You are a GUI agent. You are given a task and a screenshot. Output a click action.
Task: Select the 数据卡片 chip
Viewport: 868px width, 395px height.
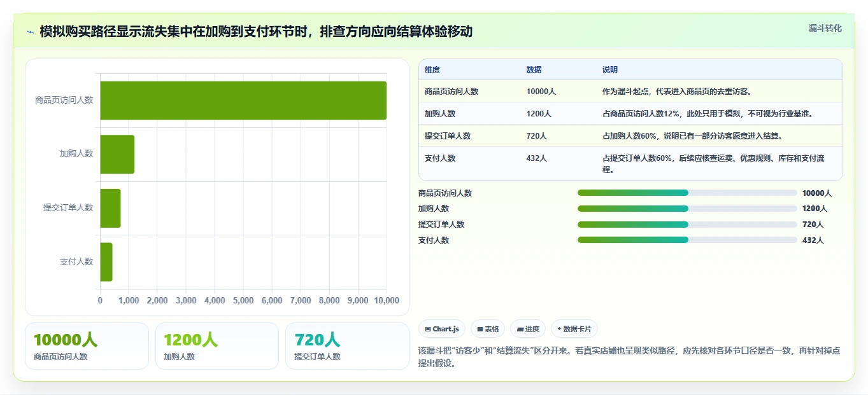tap(574, 329)
